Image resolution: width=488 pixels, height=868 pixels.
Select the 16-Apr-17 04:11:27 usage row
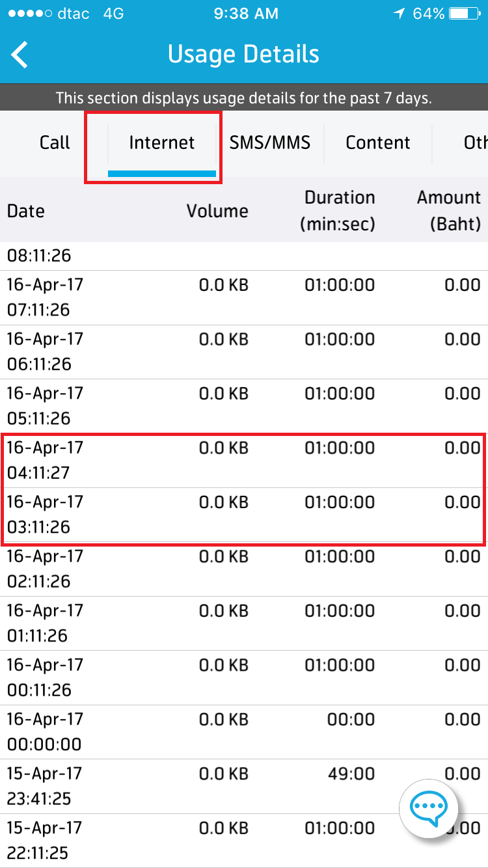[x=244, y=460]
